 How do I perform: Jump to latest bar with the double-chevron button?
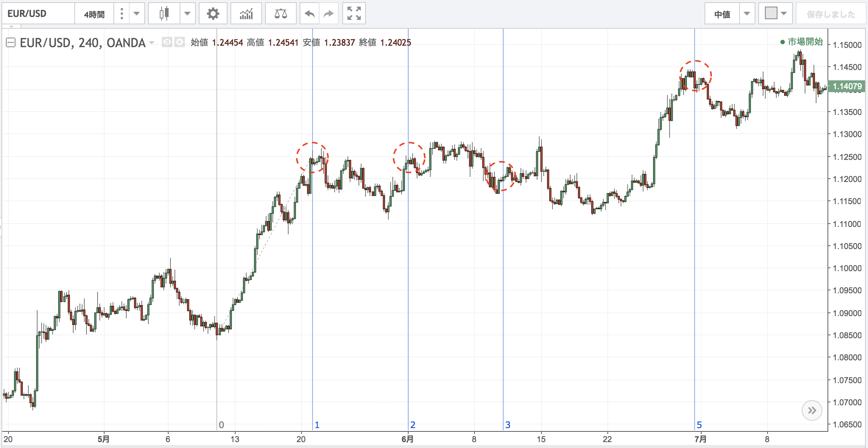(x=812, y=410)
